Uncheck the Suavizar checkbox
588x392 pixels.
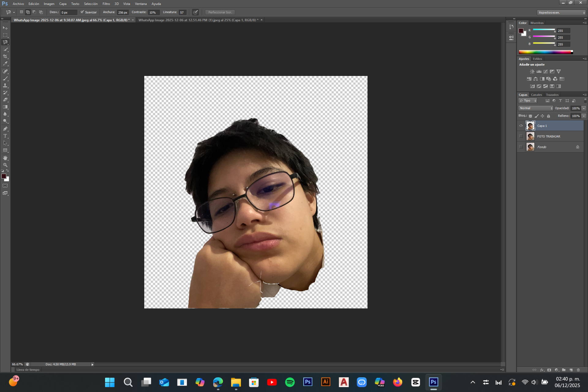tap(82, 12)
